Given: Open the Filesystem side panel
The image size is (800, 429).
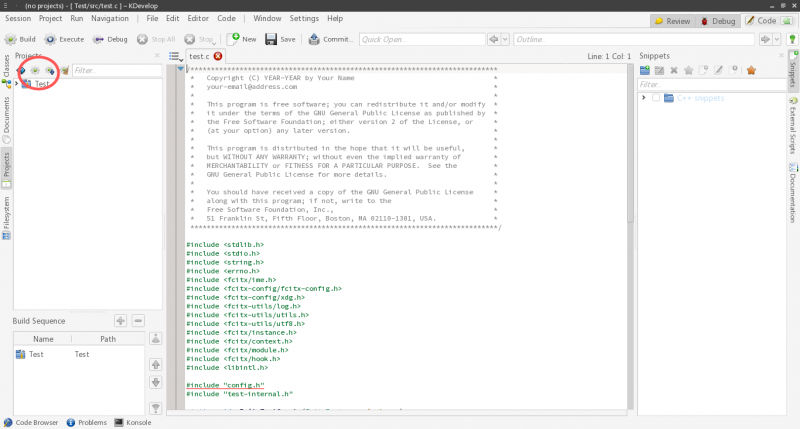Looking at the screenshot, I should (6, 218).
